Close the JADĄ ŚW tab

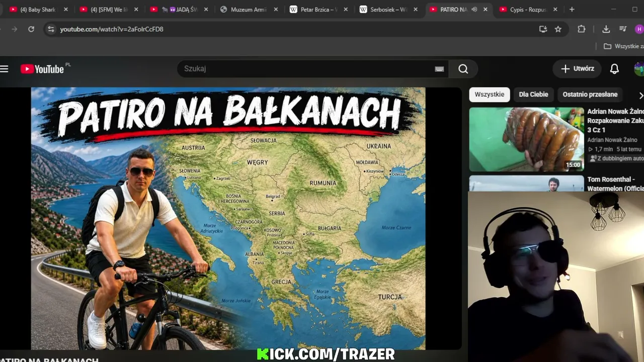206,10
